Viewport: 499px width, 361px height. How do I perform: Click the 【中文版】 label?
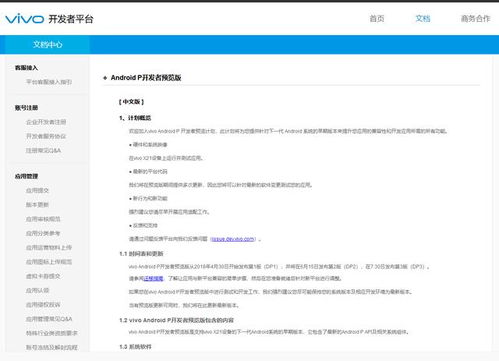(131, 102)
